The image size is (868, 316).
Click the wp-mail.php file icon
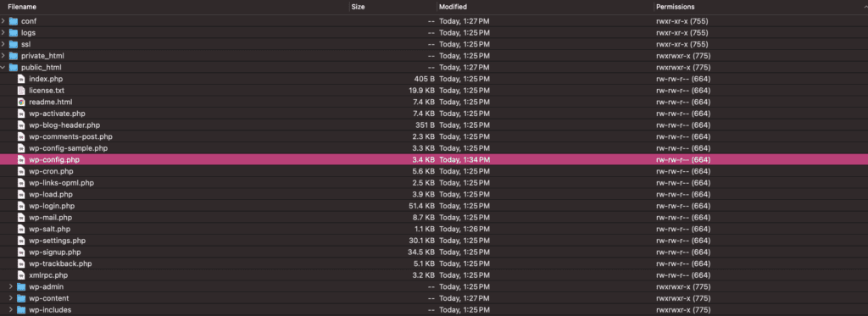pos(21,218)
